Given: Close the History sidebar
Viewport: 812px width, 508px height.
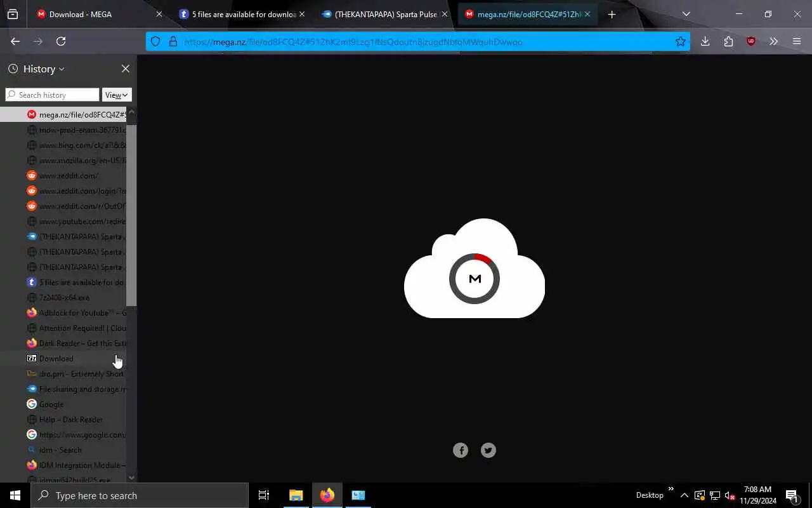Looking at the screenshot, I should [x=125, y=69].
